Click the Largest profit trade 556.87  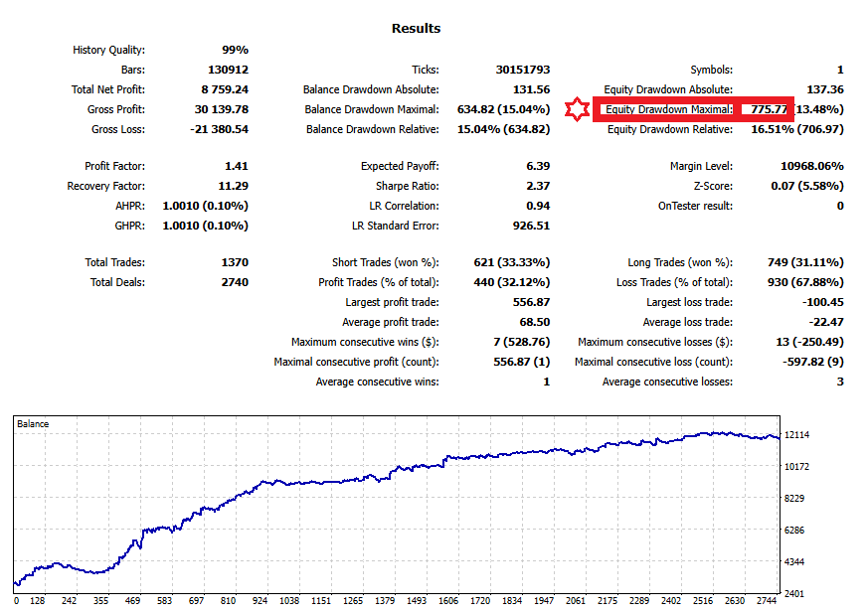pyautogui.click(x=532, y=302)
